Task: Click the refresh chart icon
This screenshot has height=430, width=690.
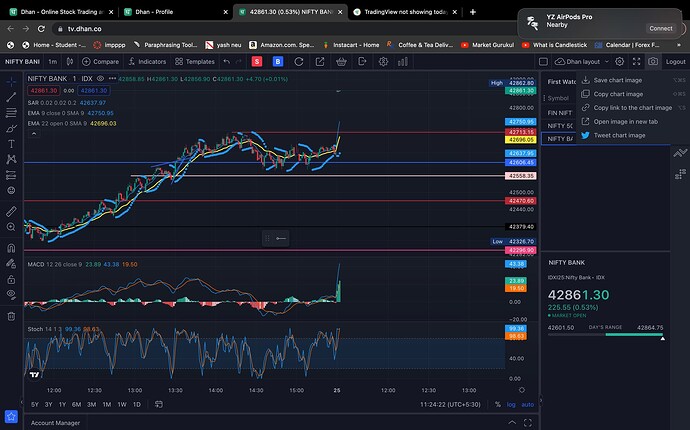Action: (299, 62)
